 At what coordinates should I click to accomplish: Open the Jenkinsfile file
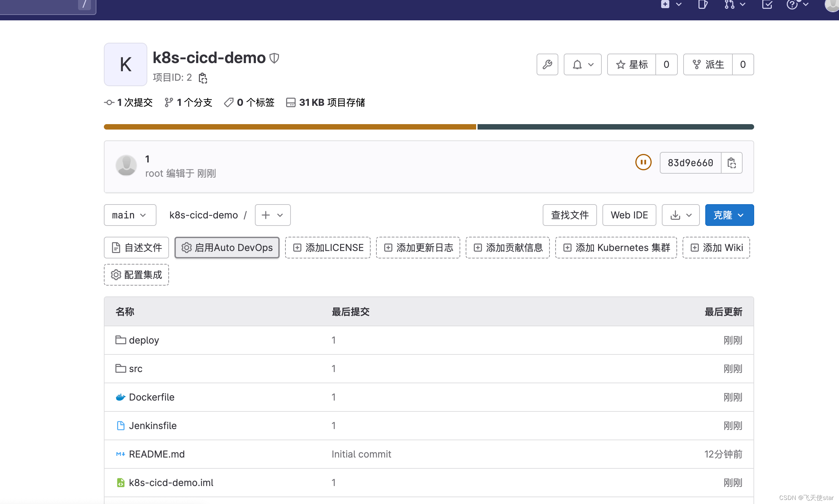pyautogui.click(x=153, y=426)
